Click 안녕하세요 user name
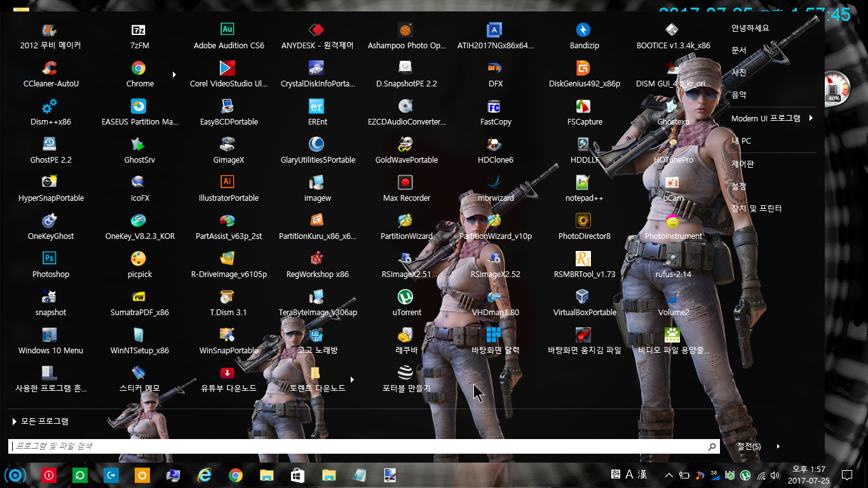The image size is (868, 488). (750, 28)
